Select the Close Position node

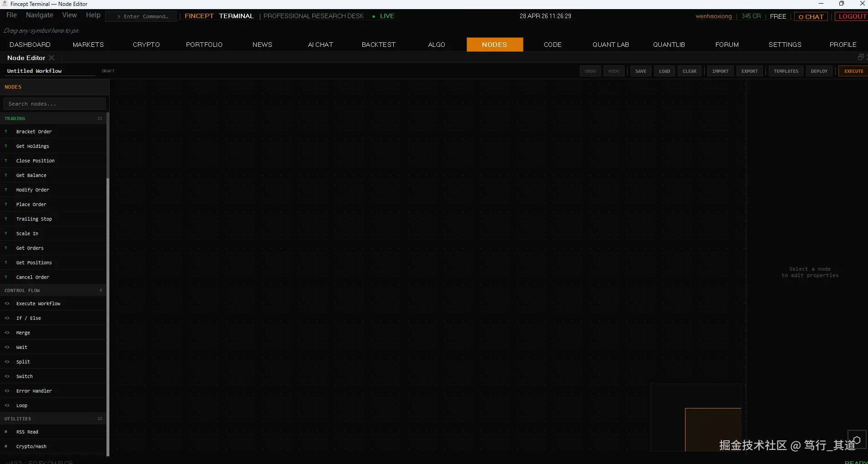point(53,161)
